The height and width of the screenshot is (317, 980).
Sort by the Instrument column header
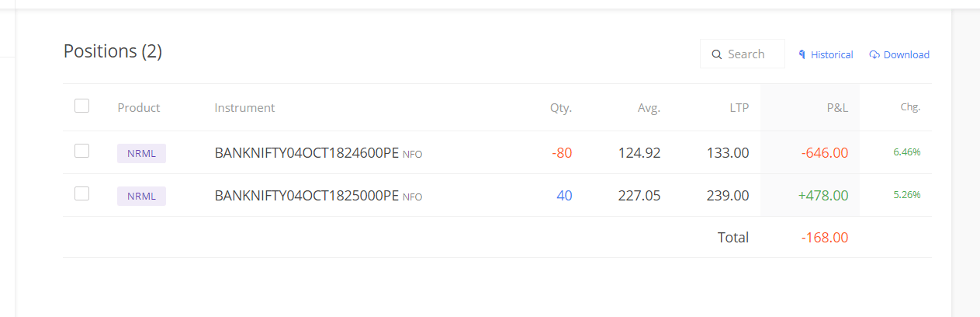[x=244, y=107]
